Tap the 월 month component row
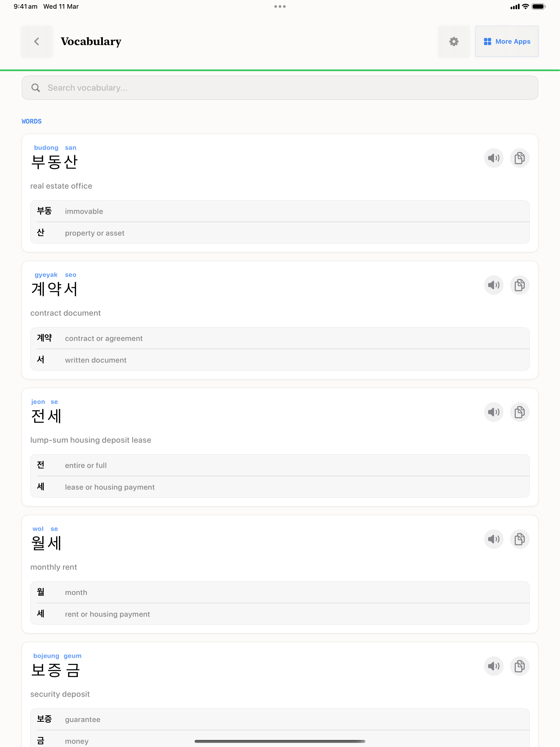This screenshot has width=560, height=747. pos(279,592)
